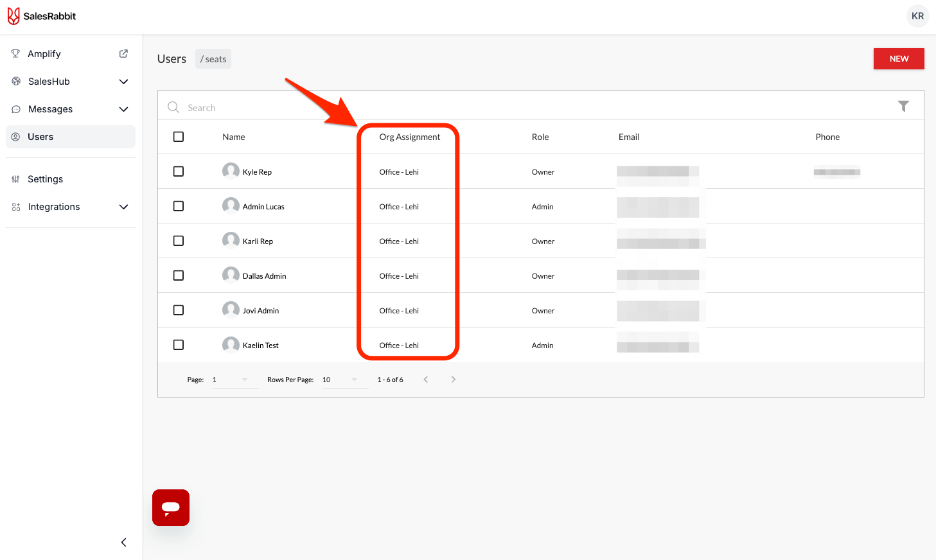Open the red chat support widget
Image resolution: width=936 pixels, height=560 pixels.
click(171, 507)
